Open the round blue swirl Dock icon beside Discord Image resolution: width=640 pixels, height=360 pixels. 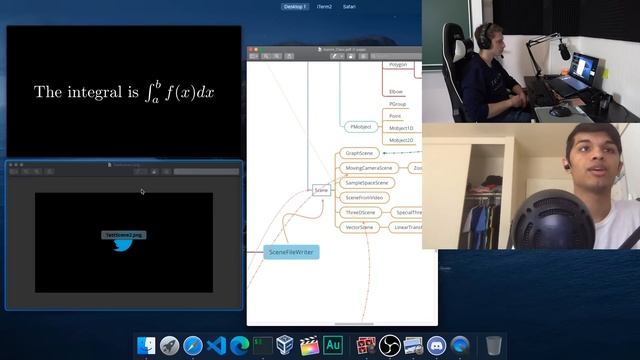click(460, 345)
